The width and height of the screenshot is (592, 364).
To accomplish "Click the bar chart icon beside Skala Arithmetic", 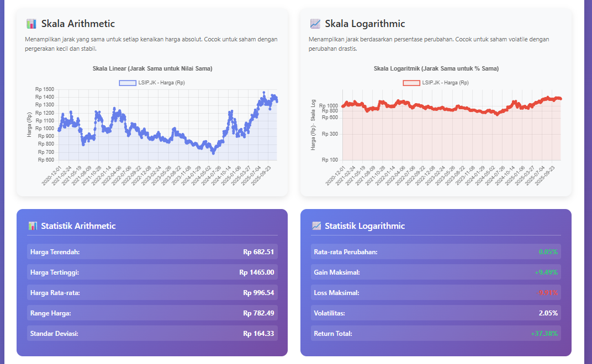I will tap(31, 24).
